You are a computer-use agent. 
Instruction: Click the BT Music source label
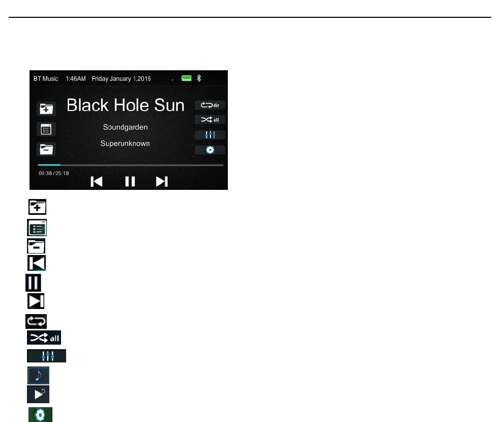pos(46,79)
